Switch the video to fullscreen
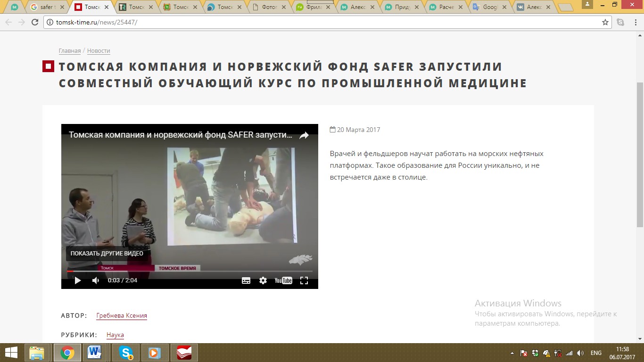The width and height of the screenshot is (644, 362). [304, 280]
